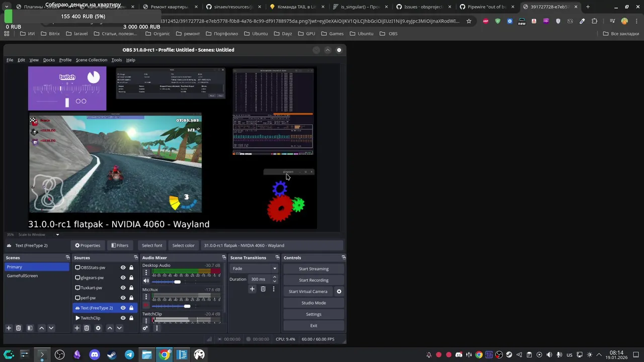The height and width of the screenshot is (362, 644).
Task: Move source up in Sources dock
Action: (110, 328)
